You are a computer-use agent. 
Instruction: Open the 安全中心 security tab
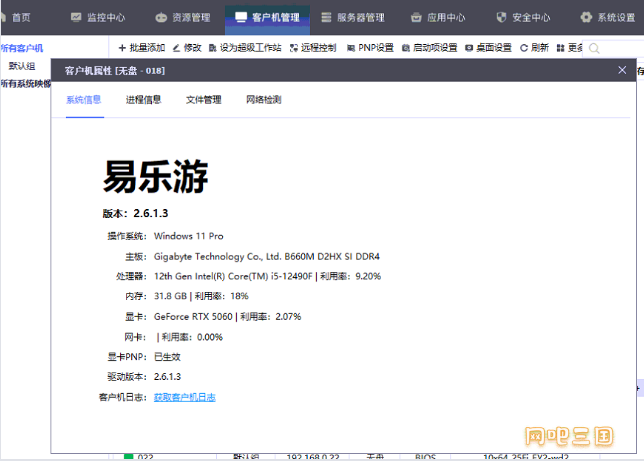click(x=523, y=18)
